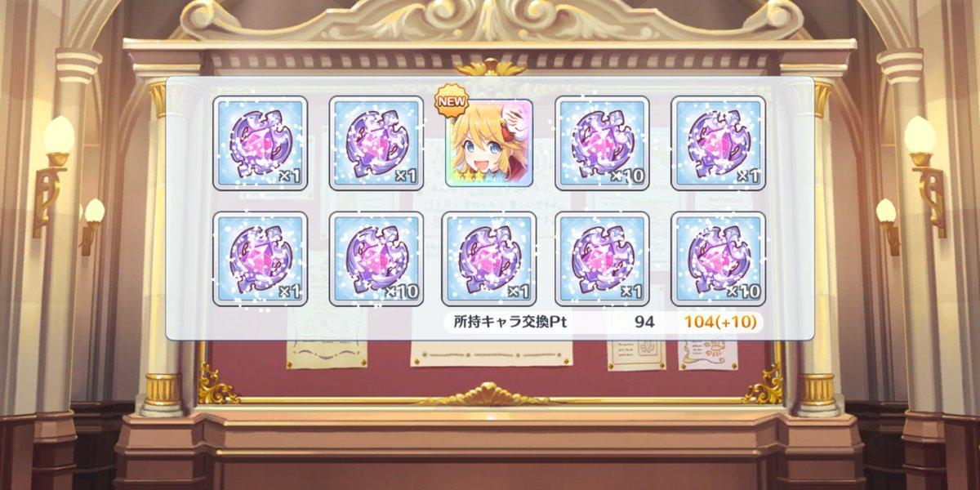Viewport: 980px width, 490px height.
Task: Select the second top-row memory piece x1
Action: click(376, 143)
